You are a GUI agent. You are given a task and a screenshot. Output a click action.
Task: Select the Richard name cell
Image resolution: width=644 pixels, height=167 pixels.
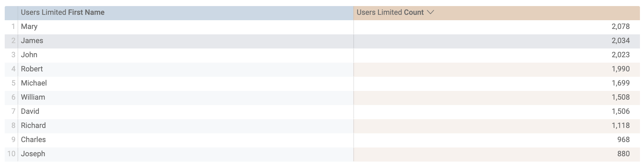pyautogui.click(x=33, y=126)
